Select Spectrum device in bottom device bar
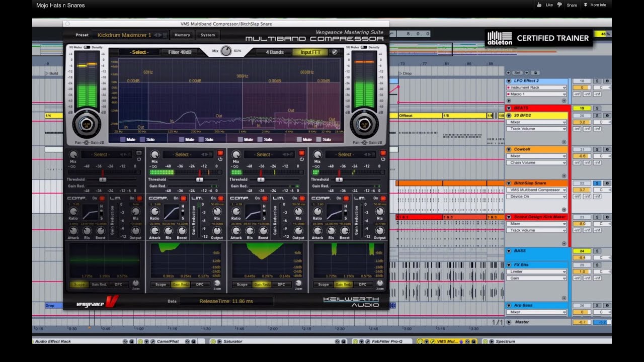The height and width of the screenshot is (362, 644). (505, 341)
